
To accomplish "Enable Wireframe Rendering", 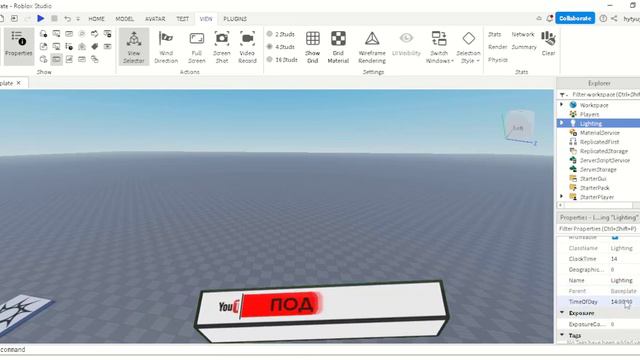I will coord(372,47).
